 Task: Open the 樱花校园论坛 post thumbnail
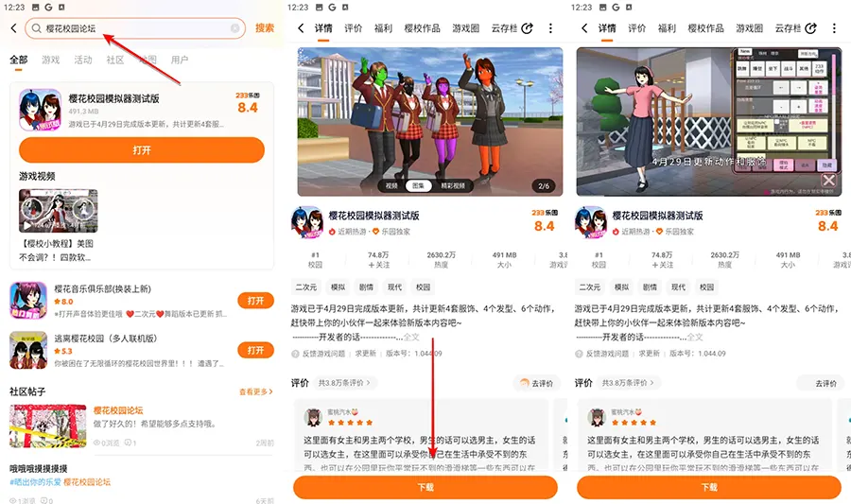click(48, 426)
